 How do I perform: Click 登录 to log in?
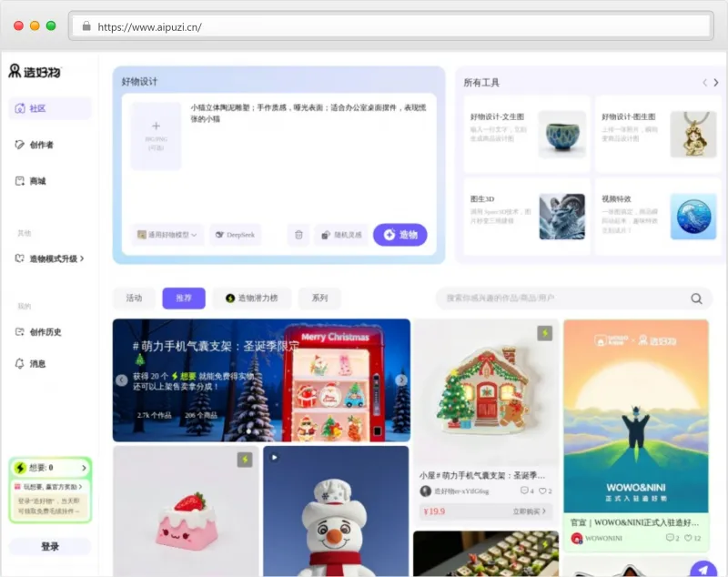click(x=50, y=547)
